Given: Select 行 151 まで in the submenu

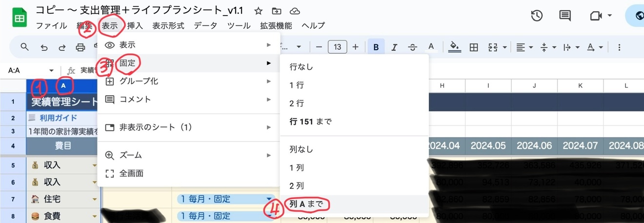Looking at the screenshot, I should point(354,122).
